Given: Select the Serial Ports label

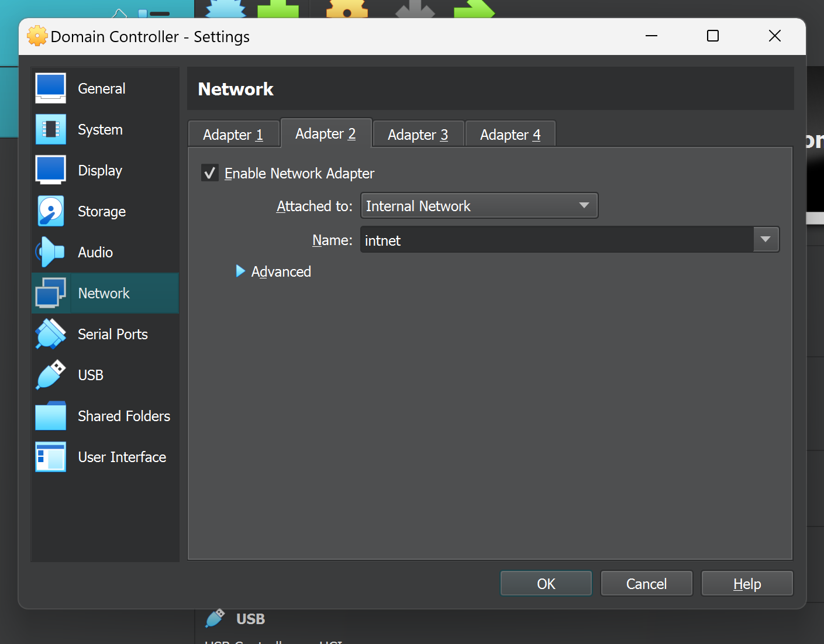Looking at the screenshot, I should pos(113,334).
